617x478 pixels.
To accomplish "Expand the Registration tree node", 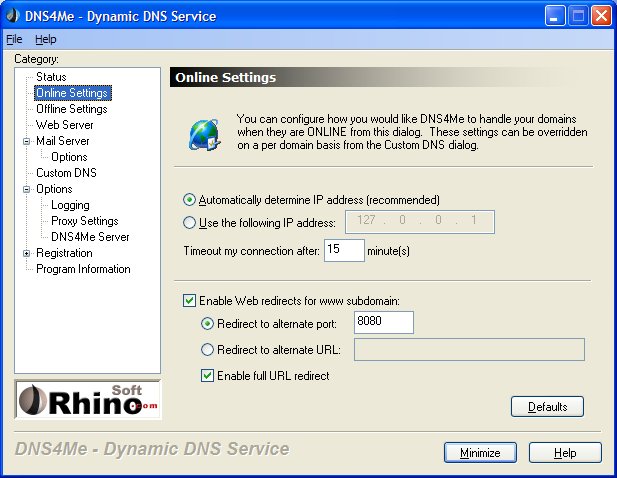I will coord(26,253).
